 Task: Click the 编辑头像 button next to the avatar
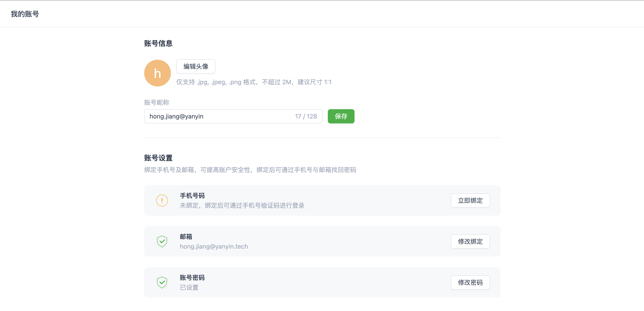pyautogui.click(x=196, y=66)
